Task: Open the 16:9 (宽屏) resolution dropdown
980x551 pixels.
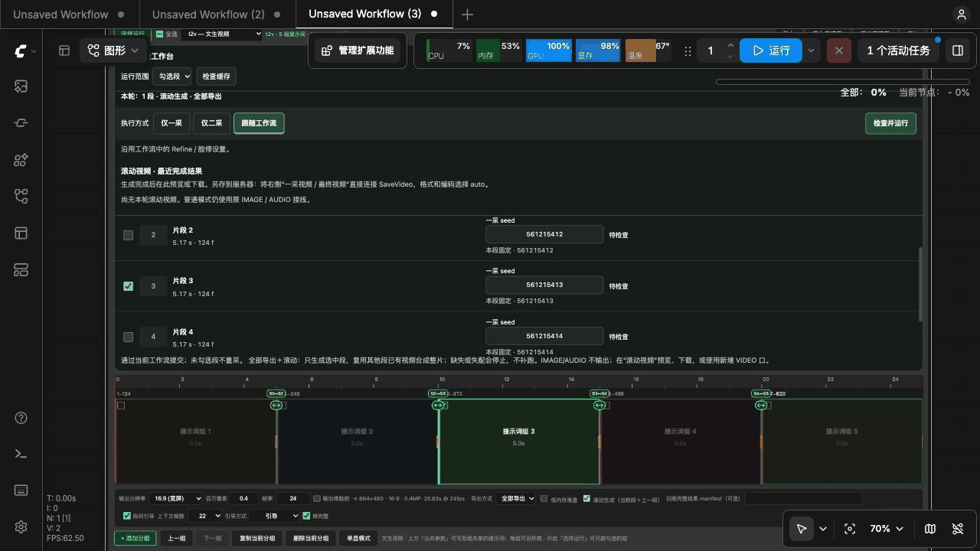Action: tap(175, 498)
